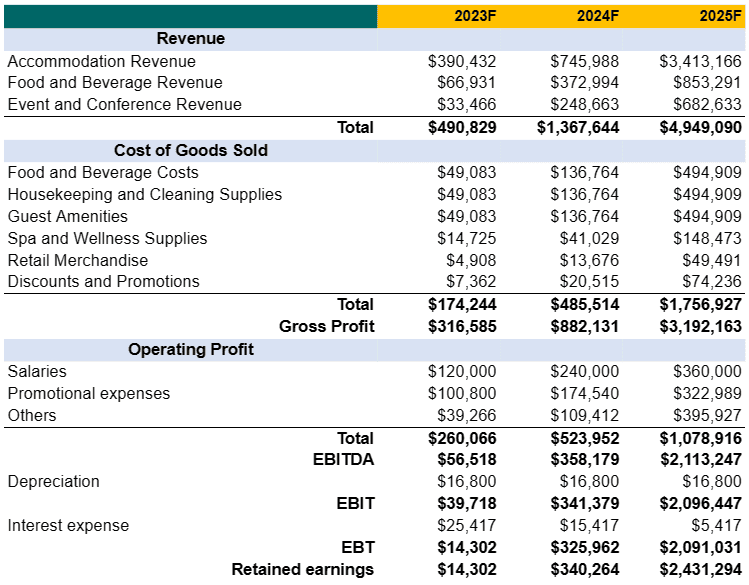Click the Retained earnings row label
Screen dimensions: 749x585
point(303,569)
